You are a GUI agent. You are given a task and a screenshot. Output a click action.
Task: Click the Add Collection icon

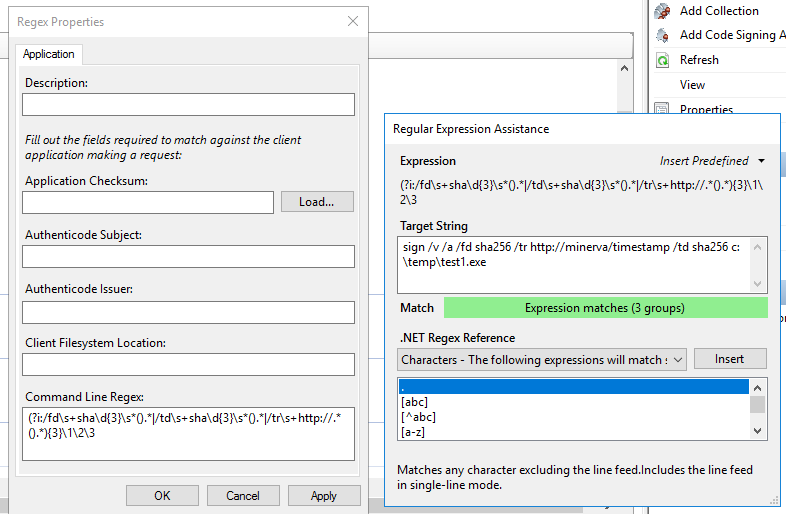coord(662,11)
